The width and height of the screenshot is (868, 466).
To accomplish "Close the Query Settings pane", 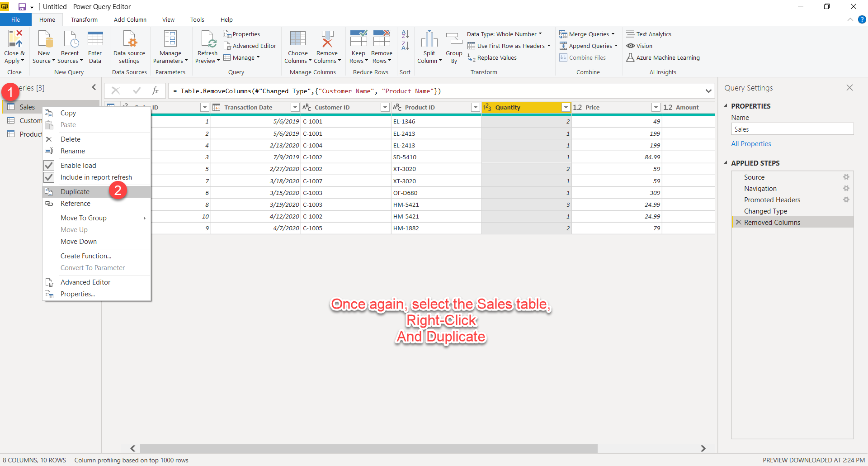I will [849, 88].
